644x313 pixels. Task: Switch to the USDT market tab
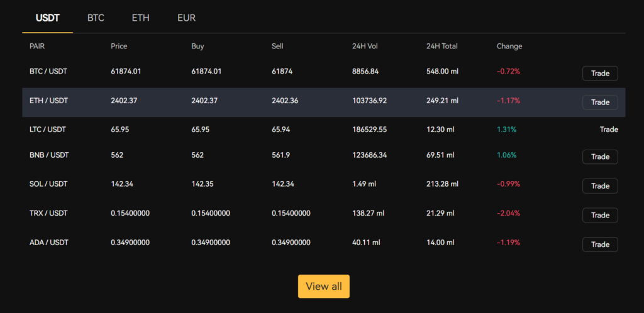pos(48,18)
